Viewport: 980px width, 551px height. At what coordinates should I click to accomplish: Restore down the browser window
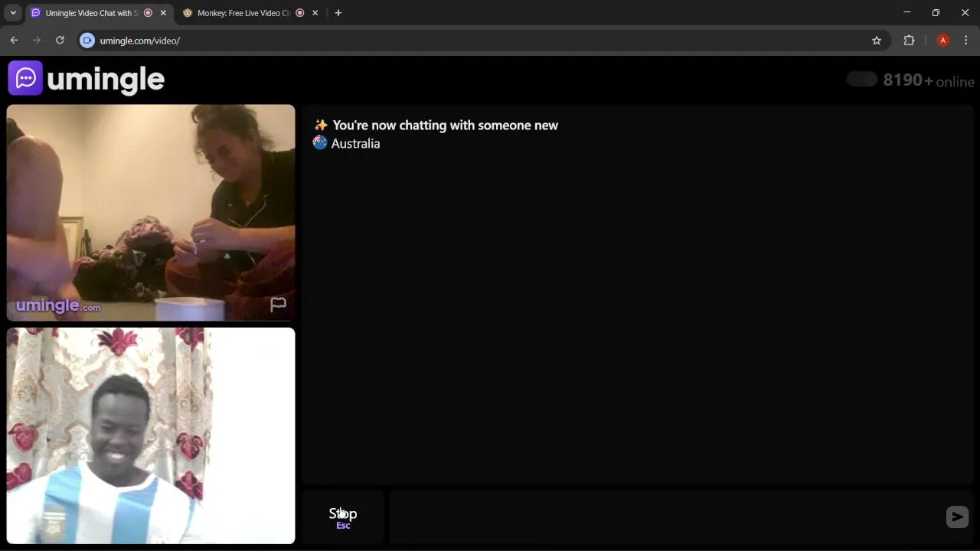pos(936,13)
